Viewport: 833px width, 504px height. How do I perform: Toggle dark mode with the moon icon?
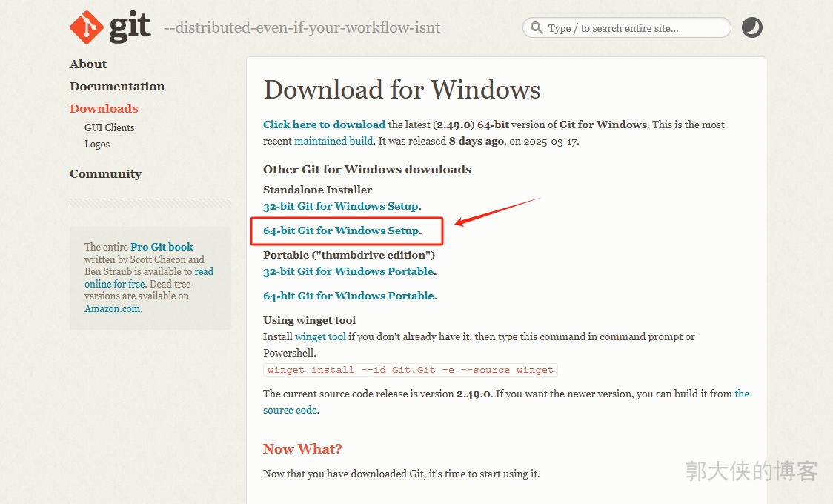pyautogui.click(x=751, y=27)
